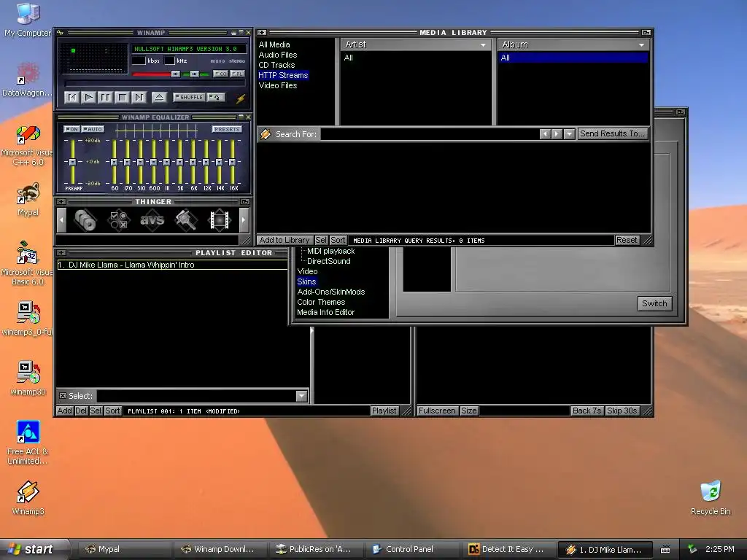Toggle the Repeat button

[x=216, y=97]
